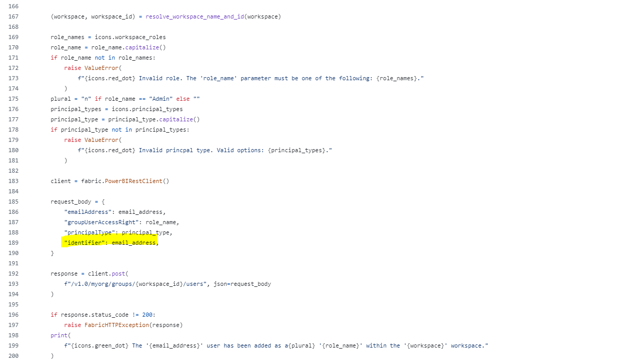
Task: Click the 'principal_types = icons.principal_types' line
Action: pyautogui.click(x=117, y=109)
